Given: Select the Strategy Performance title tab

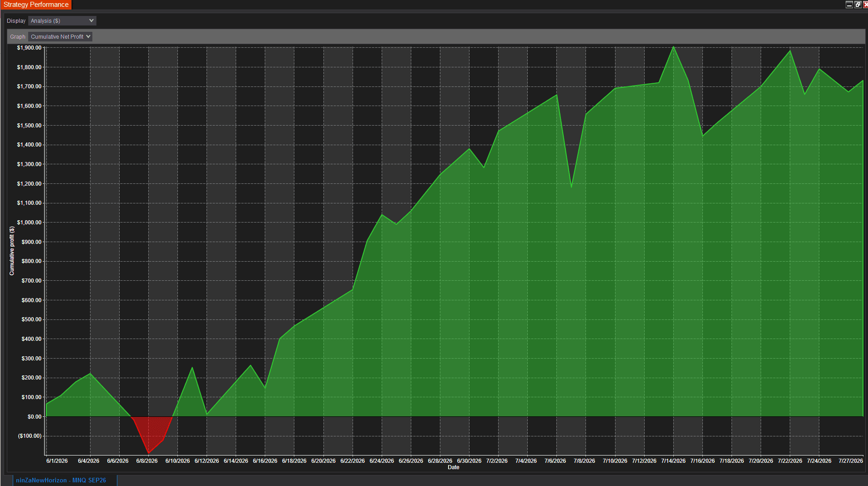Looking at the screenshot, I should (x=36, y=5).
